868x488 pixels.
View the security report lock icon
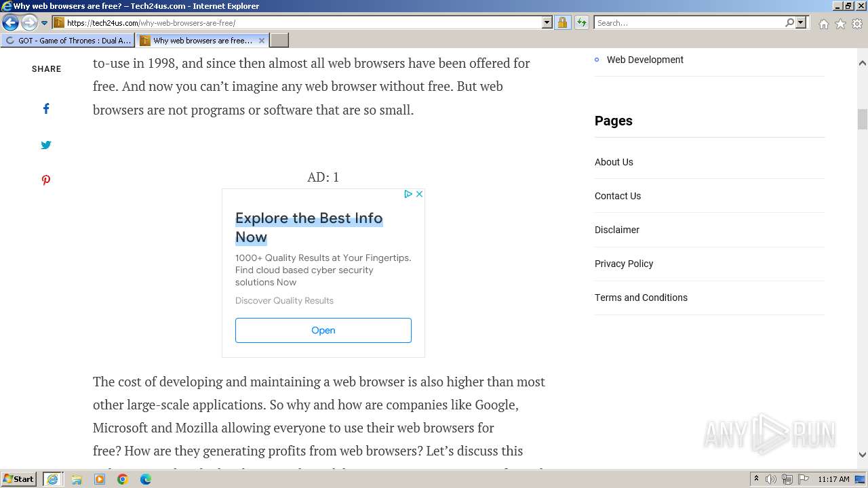tap(562, 22)
